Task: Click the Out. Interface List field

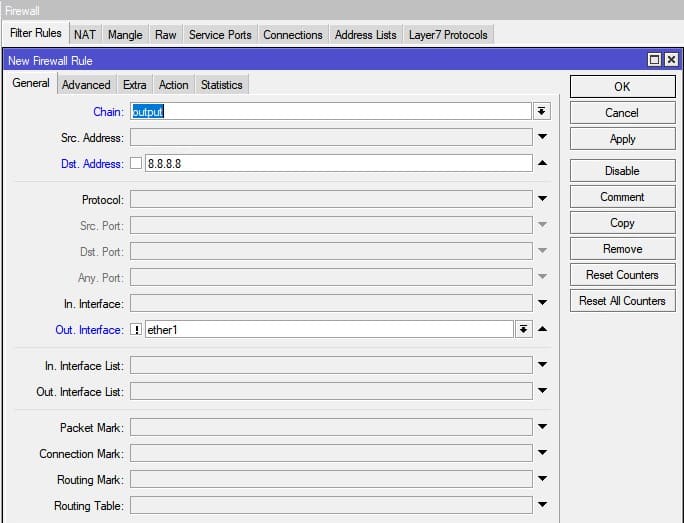Action: 331,391
